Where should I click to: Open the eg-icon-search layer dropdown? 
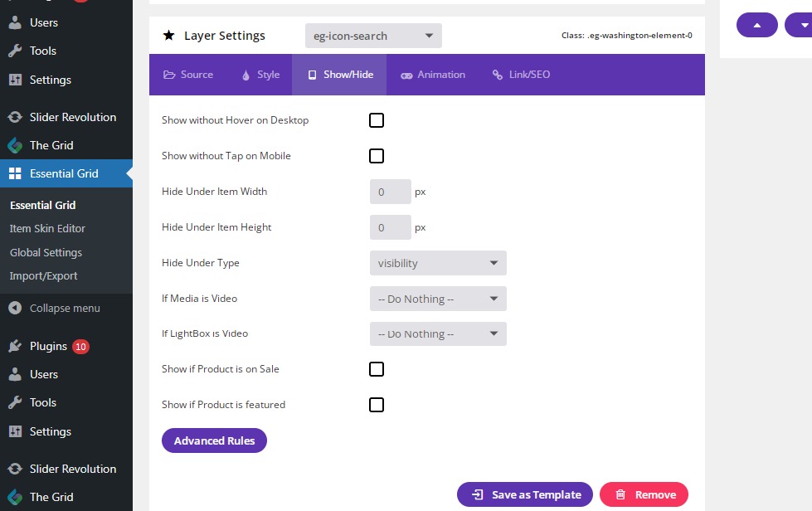tap(373, 36)
